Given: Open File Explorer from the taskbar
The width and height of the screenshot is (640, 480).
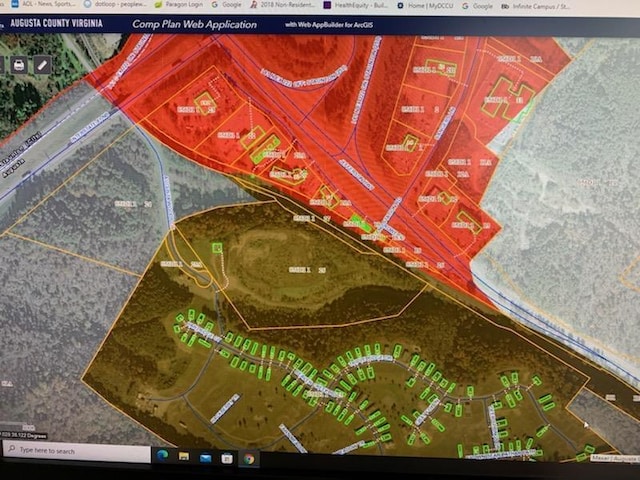Looking at the screenshot, I should click(x=184, y=456).
